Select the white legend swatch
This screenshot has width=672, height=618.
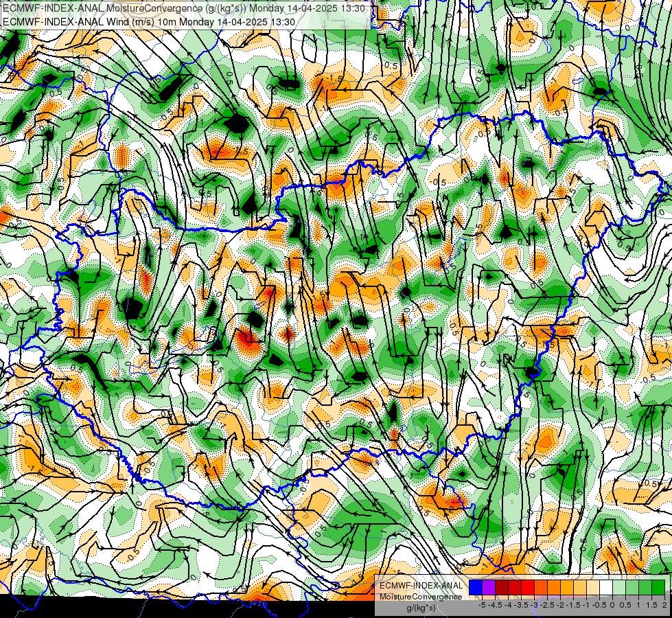[x=606, y=587]
